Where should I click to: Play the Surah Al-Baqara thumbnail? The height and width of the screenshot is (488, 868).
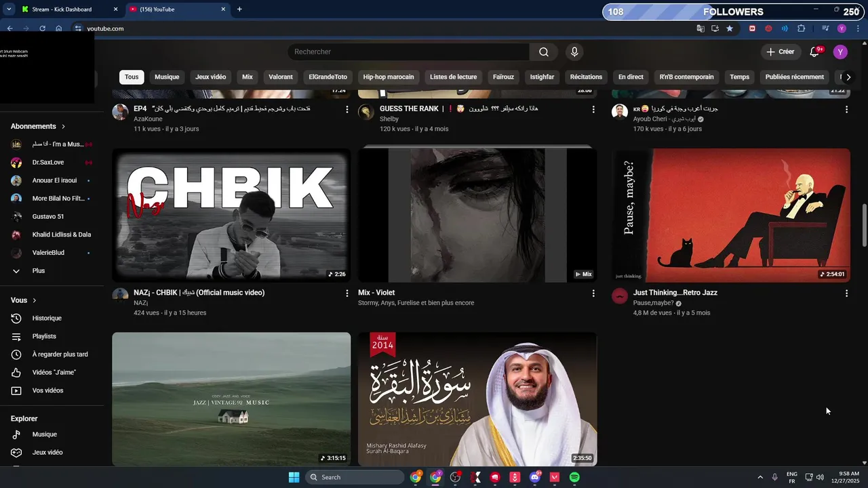[x=477, y=399]
